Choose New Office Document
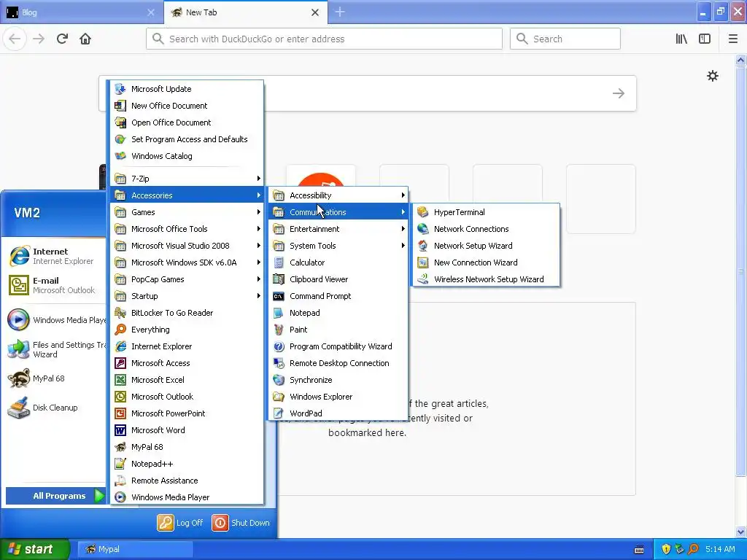This screenshot has height=560, width=747. point(187,106)
